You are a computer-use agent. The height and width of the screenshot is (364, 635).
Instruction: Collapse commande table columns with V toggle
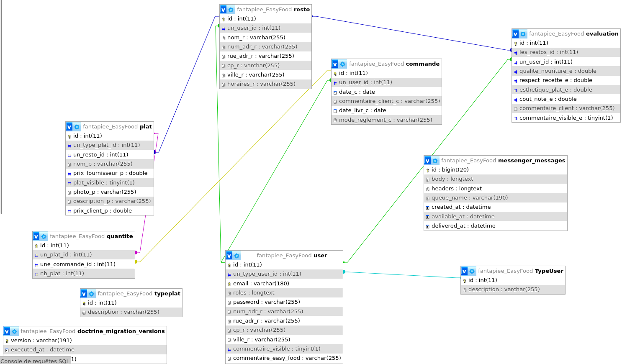click(x=335, y=64)
